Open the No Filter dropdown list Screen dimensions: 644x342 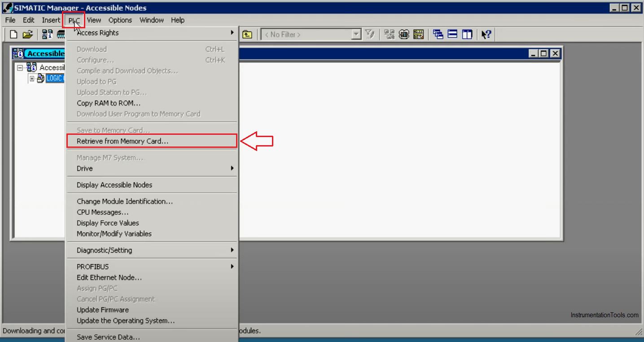point(356,35)
